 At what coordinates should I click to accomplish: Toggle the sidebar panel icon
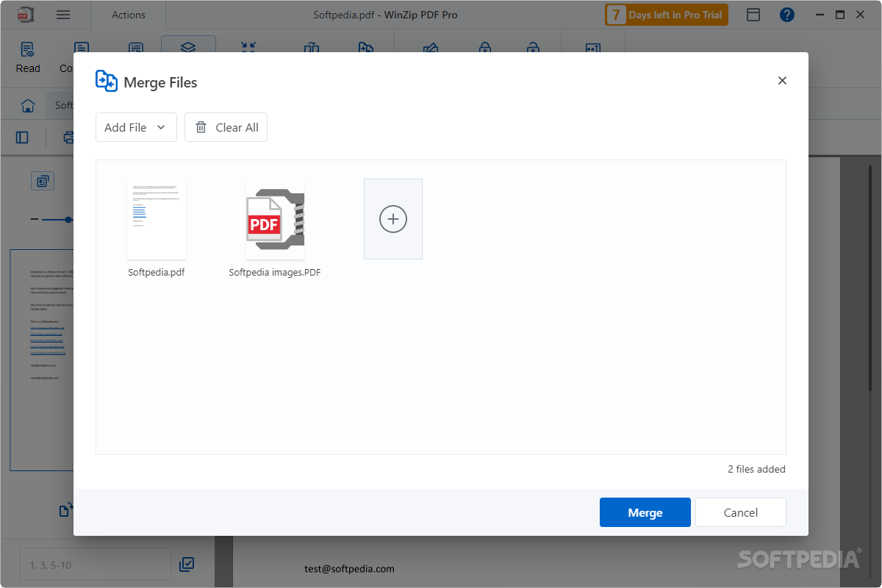(x=22, y=137)
